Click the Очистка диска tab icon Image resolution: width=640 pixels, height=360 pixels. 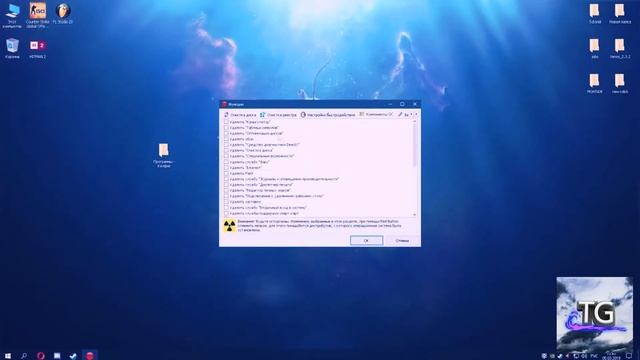point(226,115)
